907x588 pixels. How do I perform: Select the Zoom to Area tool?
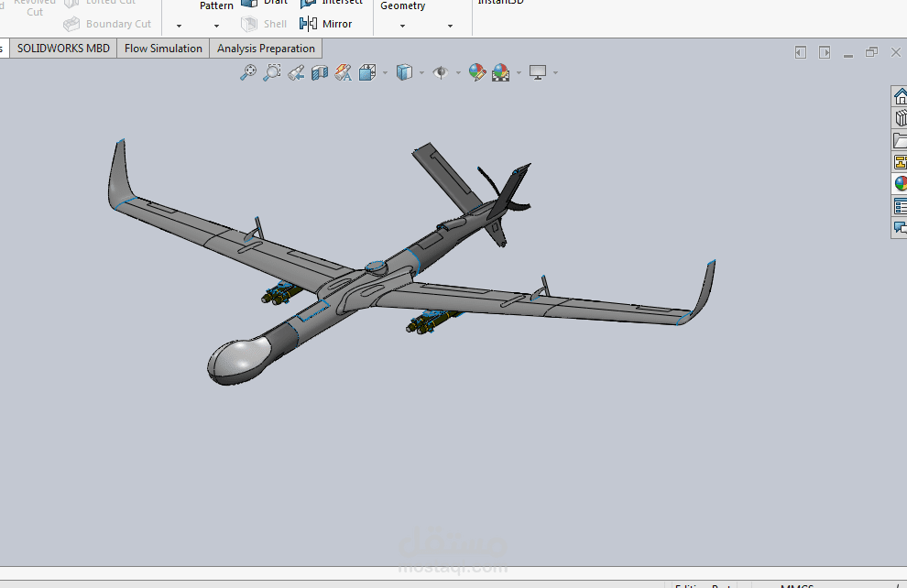(x=271, y=72)
